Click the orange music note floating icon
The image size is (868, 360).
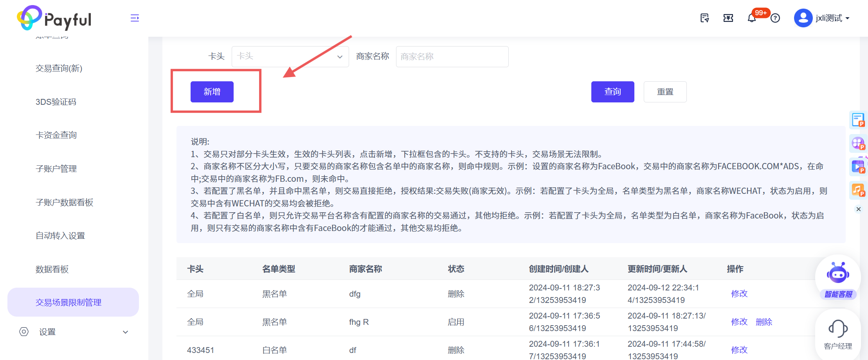[858, 190]
